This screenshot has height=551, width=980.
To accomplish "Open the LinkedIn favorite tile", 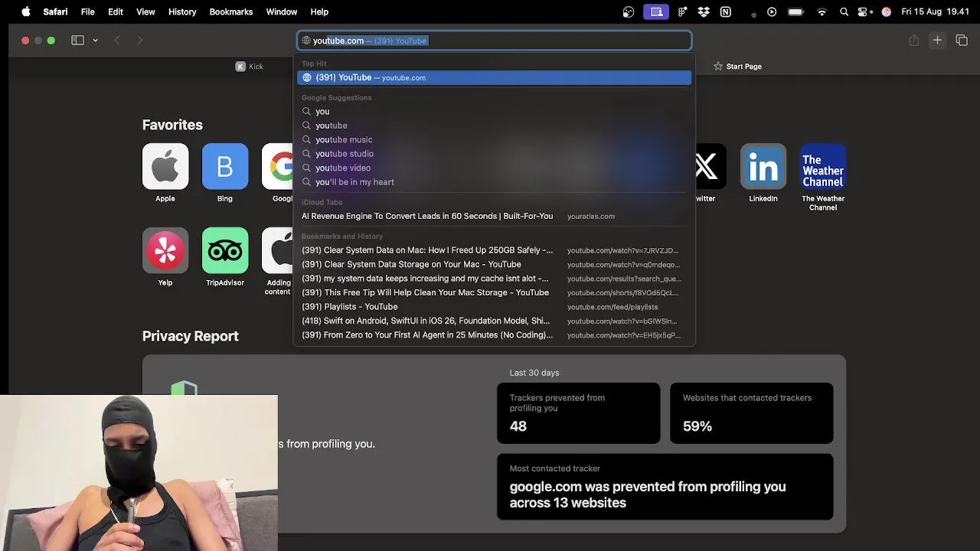I will pyautogui.click(x=763, y=166).
